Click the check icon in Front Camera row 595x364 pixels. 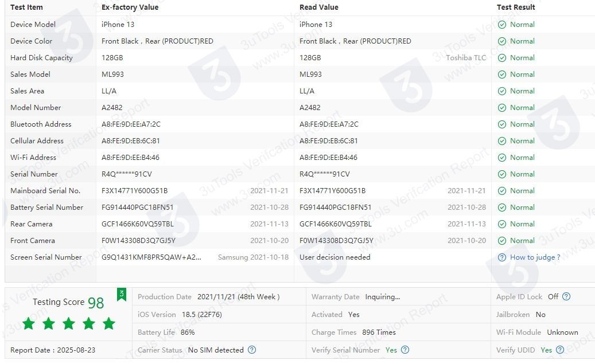[x=501, y=241]
